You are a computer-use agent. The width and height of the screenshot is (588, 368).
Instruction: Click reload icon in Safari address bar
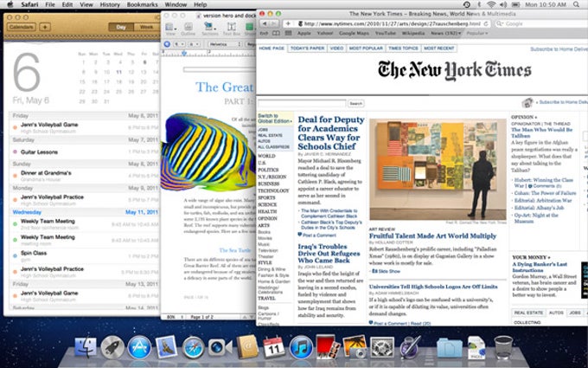[486, 23]
